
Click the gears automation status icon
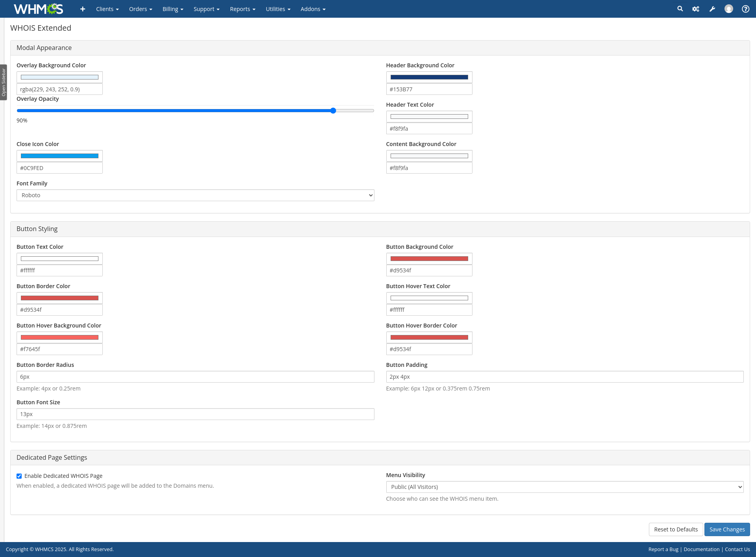pos(696,9)
